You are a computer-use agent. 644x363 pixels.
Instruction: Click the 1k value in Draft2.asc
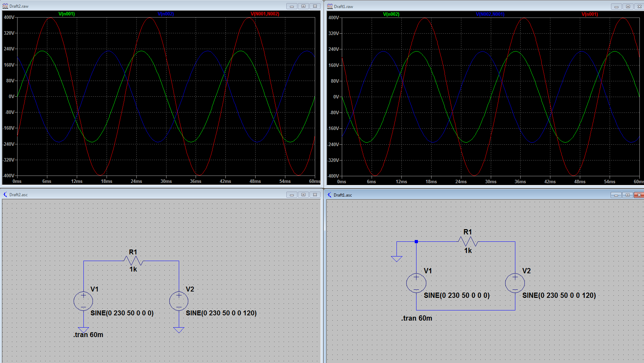pos(133,269)
